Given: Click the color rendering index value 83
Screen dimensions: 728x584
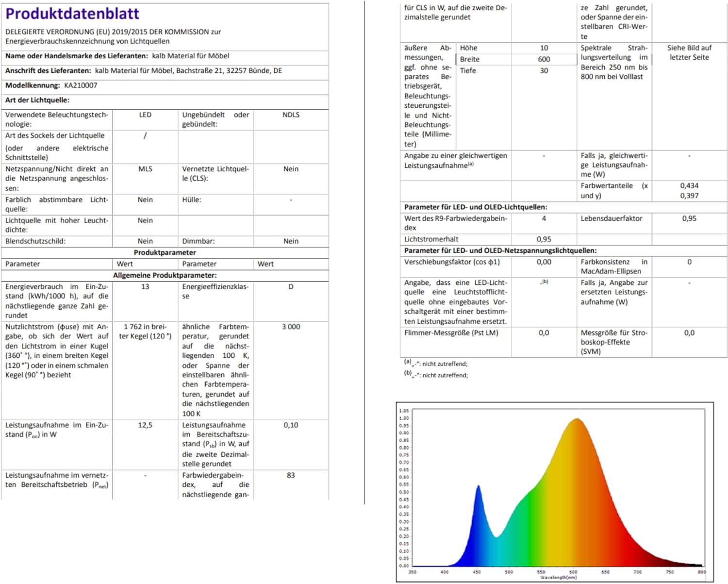Looking at the screenshot, I should [x=291, y=475].
